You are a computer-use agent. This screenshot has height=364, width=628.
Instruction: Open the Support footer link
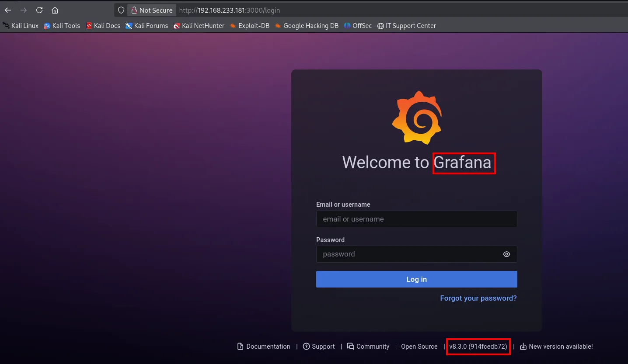coord(319,347)
